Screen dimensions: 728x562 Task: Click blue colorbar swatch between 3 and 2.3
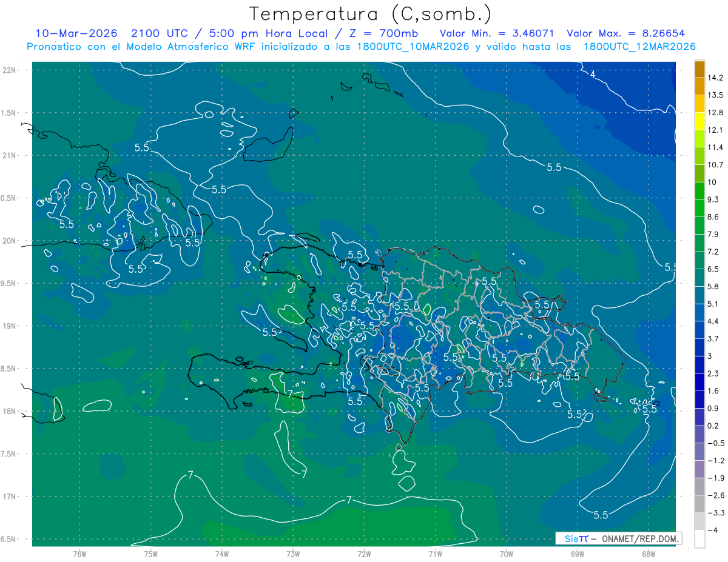point(699,365)
